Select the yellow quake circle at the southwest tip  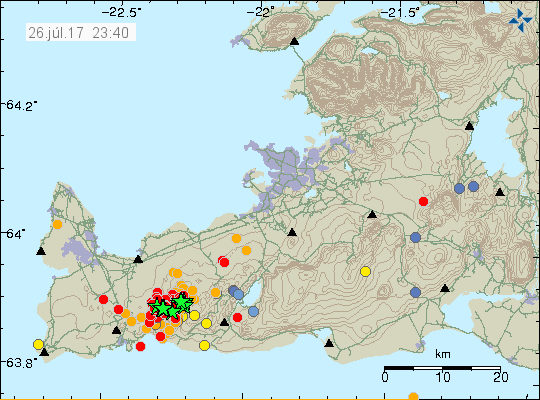[x=38, y=344]
